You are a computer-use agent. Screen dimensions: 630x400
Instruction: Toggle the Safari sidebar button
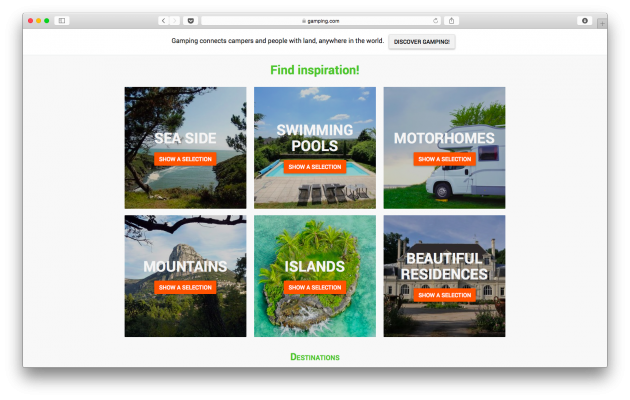tap(62, 20)
